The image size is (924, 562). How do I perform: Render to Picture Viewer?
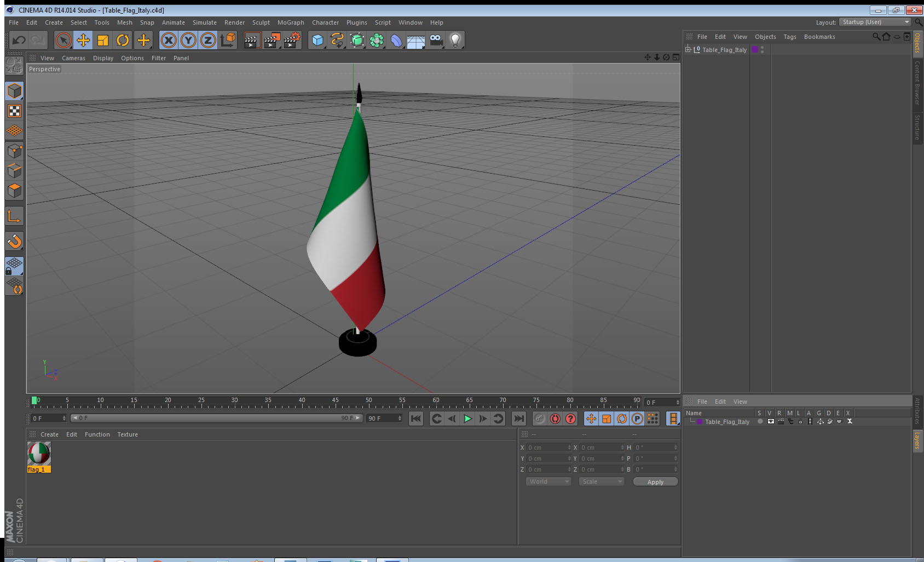click(x=272, y=40)
